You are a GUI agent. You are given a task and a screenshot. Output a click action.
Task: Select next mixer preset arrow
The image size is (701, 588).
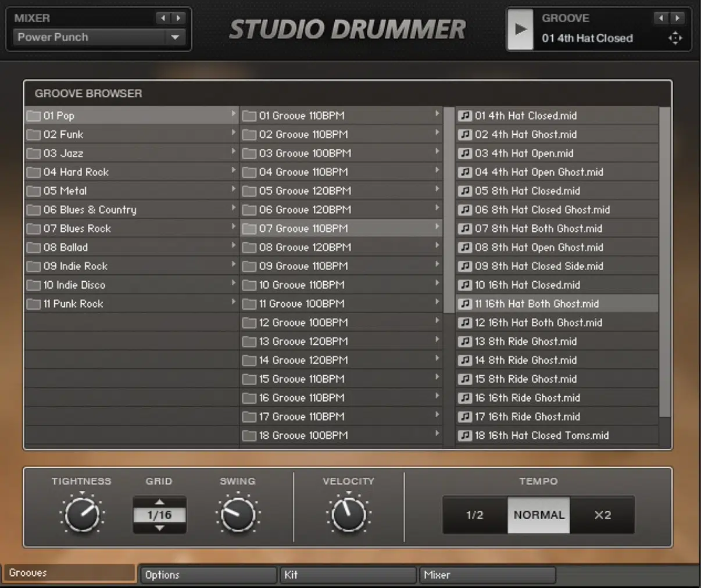coord(178,18)
